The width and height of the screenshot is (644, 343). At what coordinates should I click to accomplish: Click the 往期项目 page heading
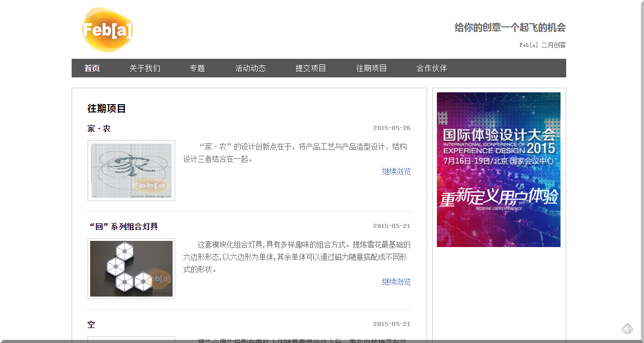pyautogui.click(x=107, y=109)
